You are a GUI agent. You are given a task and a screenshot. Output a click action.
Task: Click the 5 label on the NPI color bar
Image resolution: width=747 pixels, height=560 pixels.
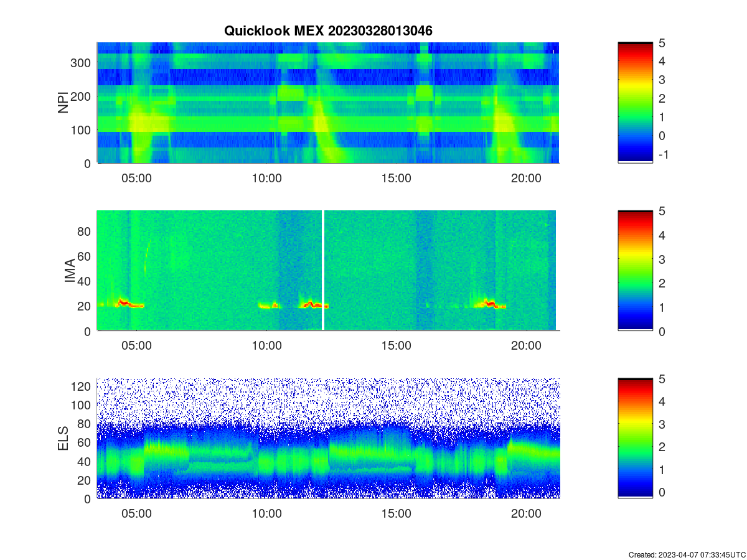pos(662,43)
